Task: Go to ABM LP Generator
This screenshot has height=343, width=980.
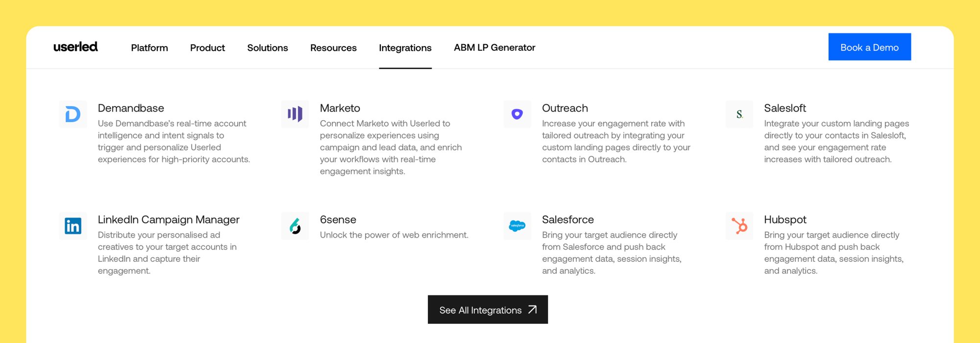Action: pyautogui.click(x=494, y=48)
